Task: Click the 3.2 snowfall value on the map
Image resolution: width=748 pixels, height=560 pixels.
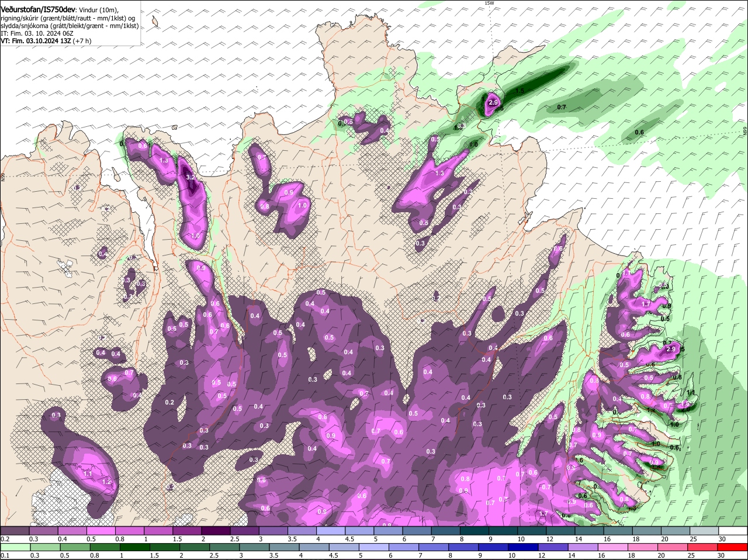Action: tap(190, 177)
